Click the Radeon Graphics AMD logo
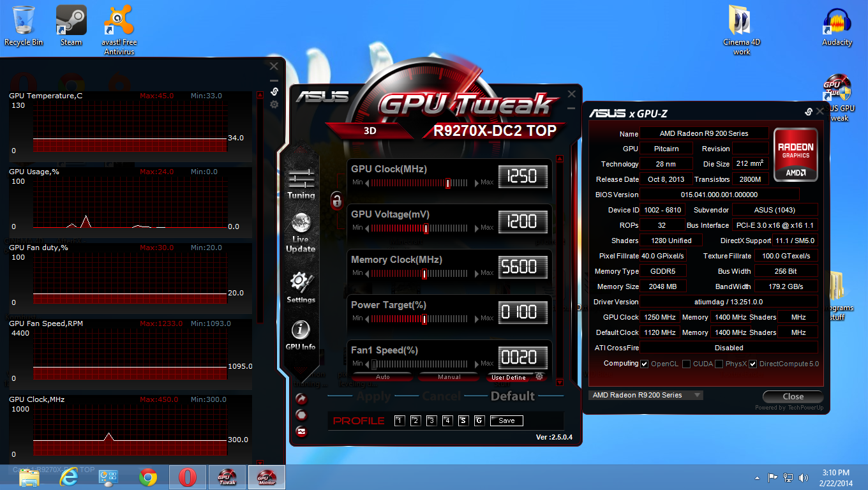Screen dimensions: 868x490 pyautogui.click(x=795, y=155)
